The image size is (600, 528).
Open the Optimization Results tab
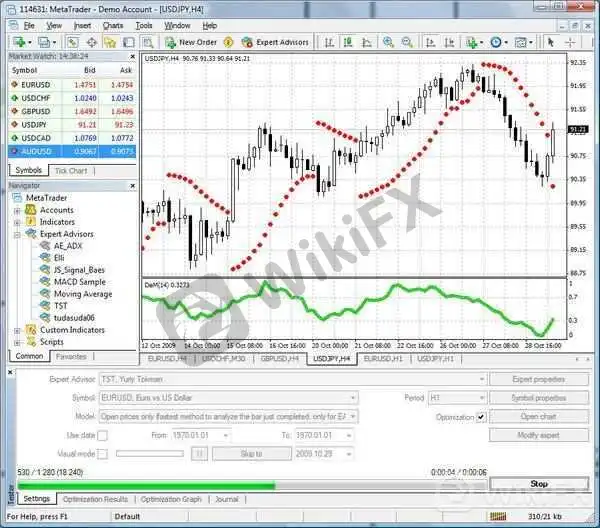coord(95,499)
